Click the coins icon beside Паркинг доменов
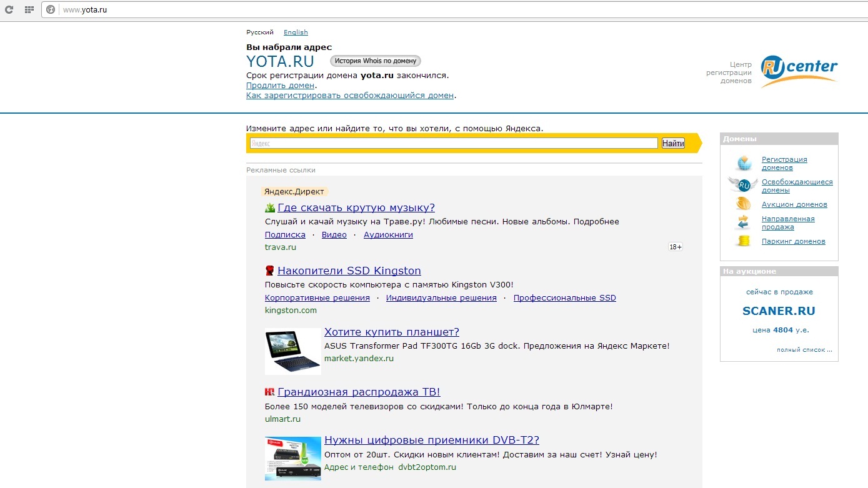 point(744,241)
